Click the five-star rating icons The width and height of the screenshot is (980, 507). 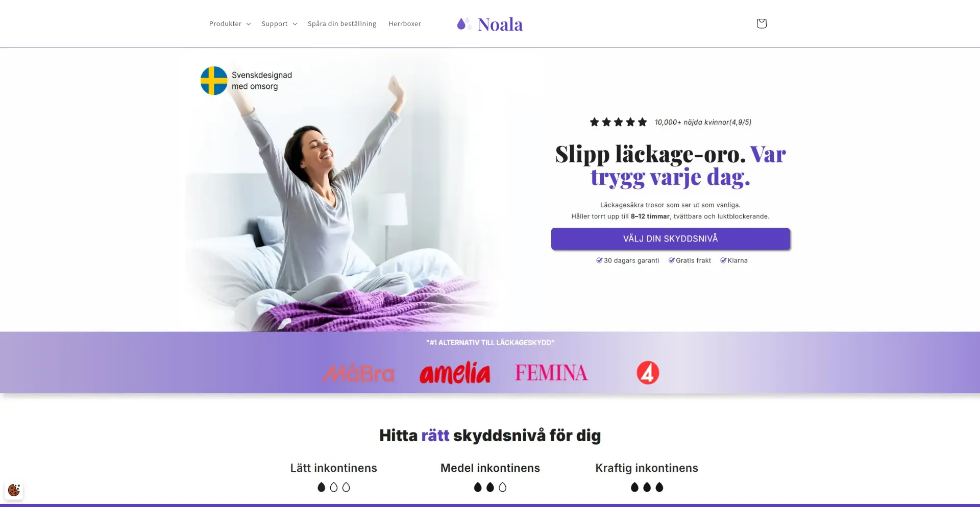(618, 122)
